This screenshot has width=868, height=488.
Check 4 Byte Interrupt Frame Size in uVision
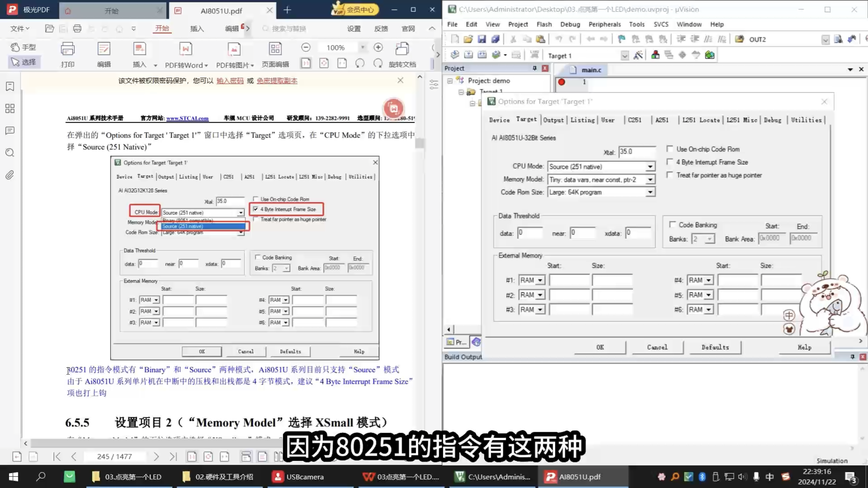[669, 162]
